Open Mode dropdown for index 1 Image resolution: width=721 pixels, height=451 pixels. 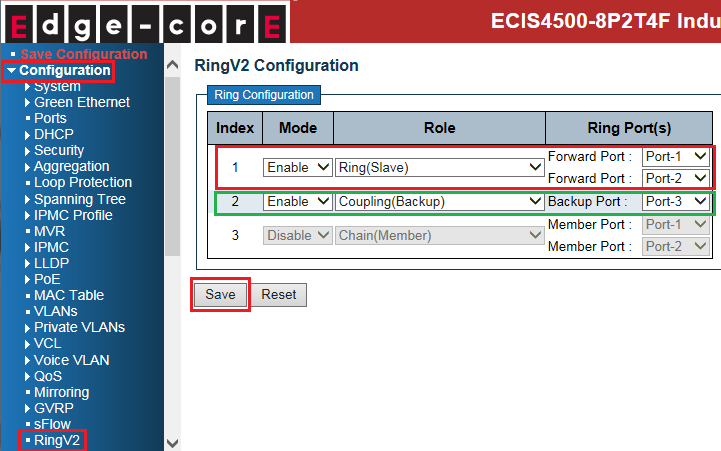[297, 168]
